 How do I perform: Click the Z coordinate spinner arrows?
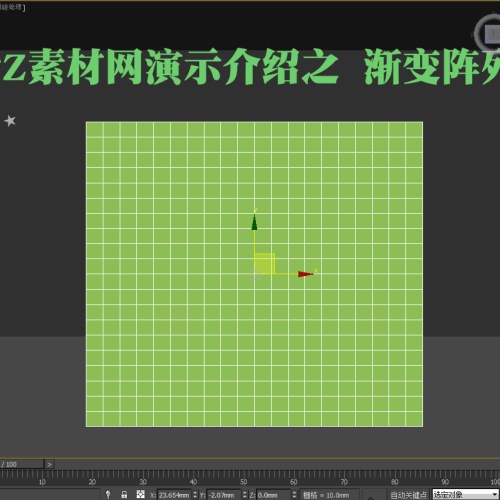tap(294, 495)
